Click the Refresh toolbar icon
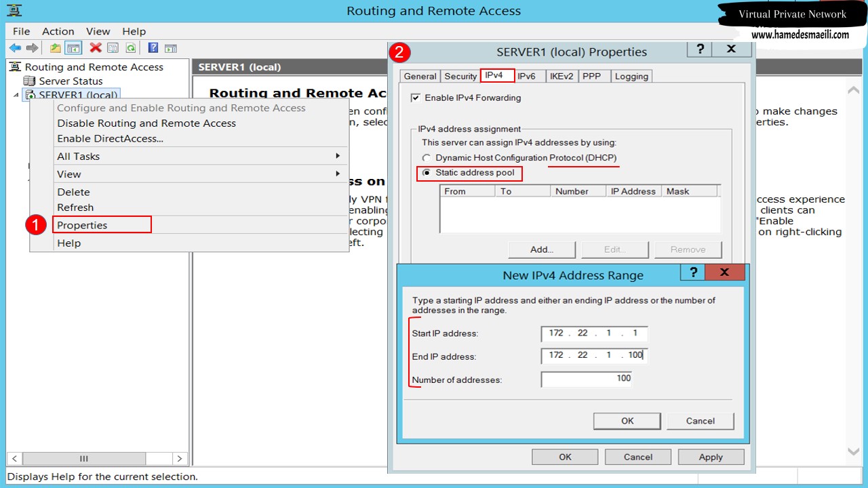This screenshot has width=868, height=488. (x=130, y=48)
